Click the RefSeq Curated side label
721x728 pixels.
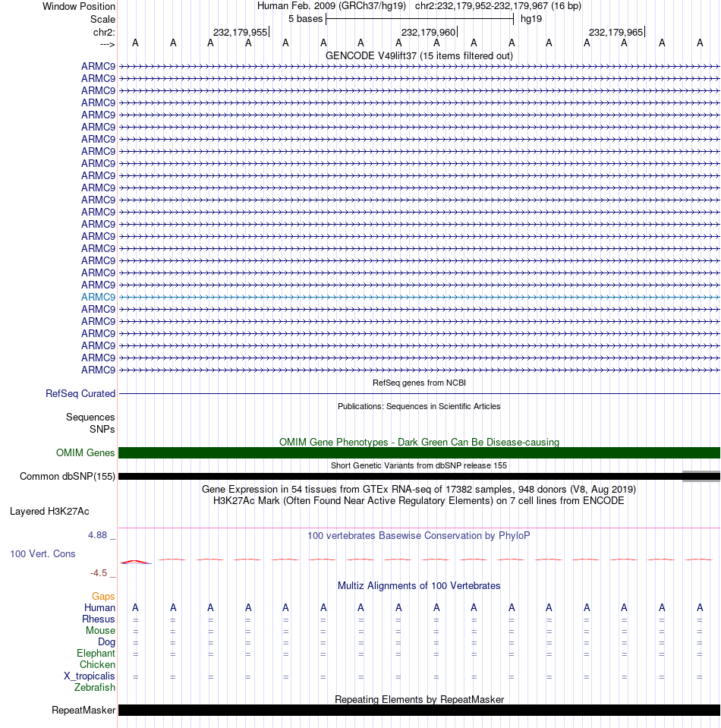point(80,394)
